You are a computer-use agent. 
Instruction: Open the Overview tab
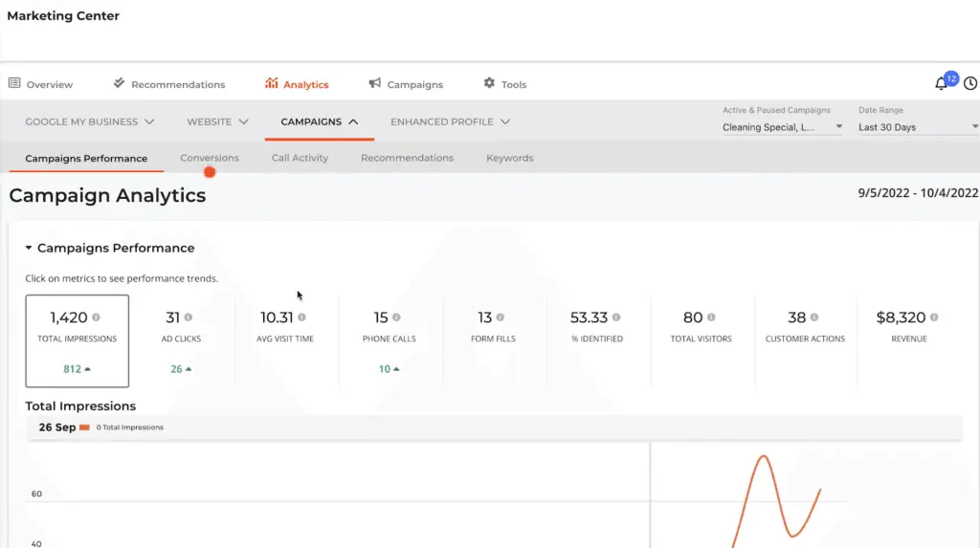tap(40, 84)
